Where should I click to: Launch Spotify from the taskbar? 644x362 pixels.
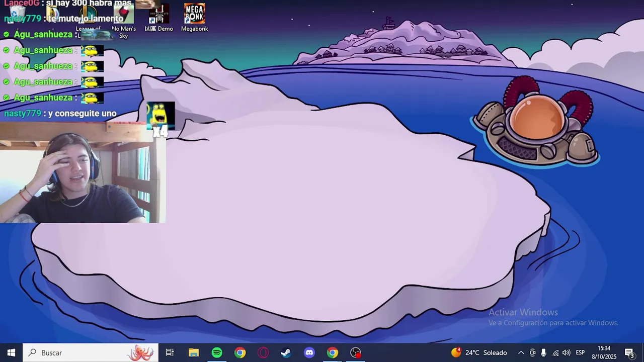pyautogui.click(x=217, y=352)
